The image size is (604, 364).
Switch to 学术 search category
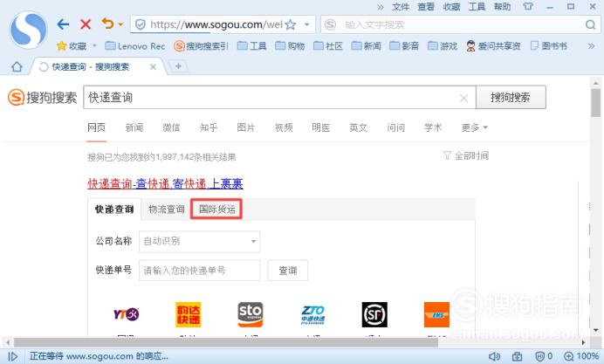tap(433, 127)
